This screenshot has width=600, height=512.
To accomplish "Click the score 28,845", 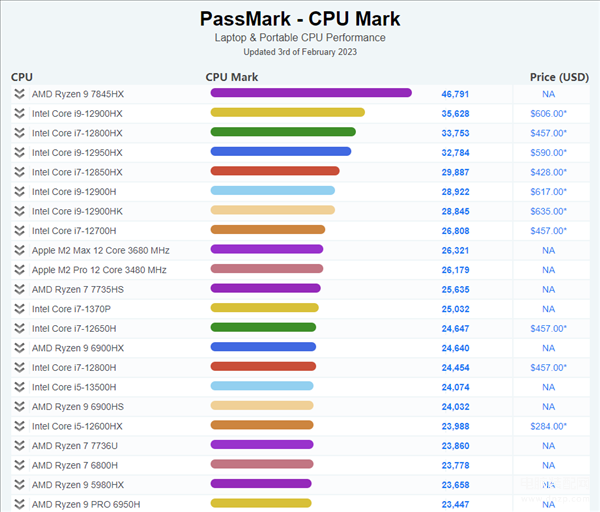I will pos(455,211).
